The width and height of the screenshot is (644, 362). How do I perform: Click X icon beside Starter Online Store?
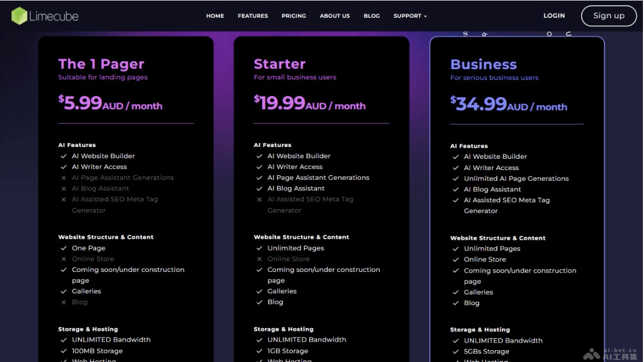coord(259,259)
